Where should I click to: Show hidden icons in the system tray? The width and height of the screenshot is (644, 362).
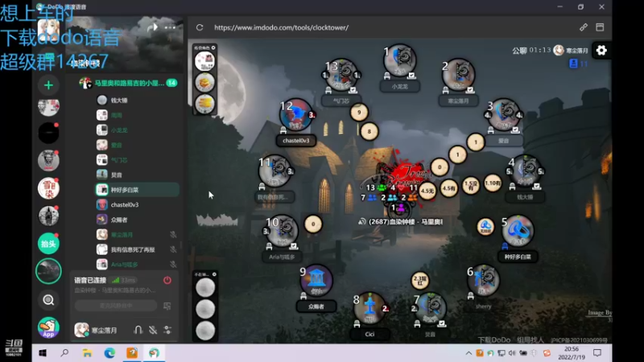click(469, 353)
